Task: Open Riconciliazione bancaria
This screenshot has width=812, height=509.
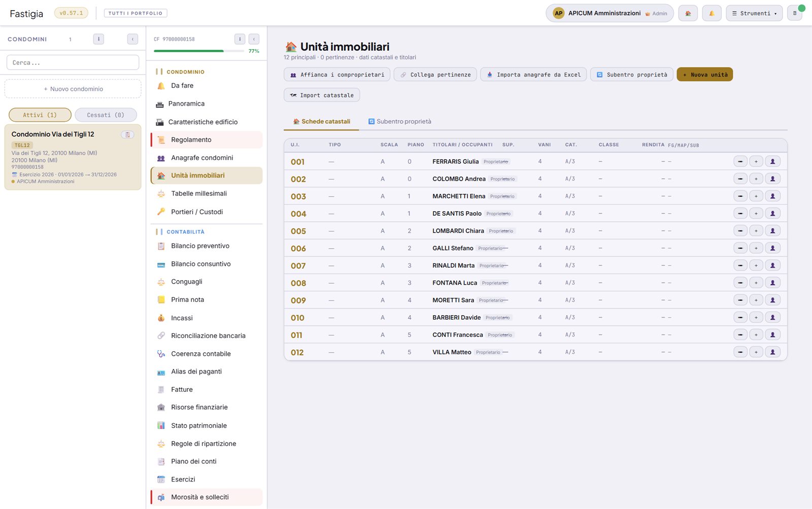Action: coord(207,335)
